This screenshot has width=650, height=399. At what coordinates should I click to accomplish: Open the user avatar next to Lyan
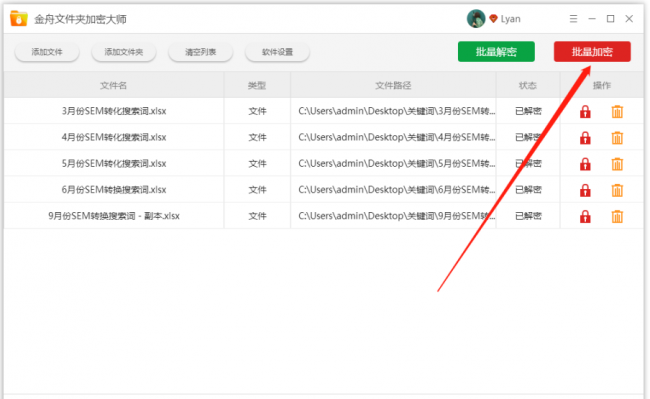point(476,19)
